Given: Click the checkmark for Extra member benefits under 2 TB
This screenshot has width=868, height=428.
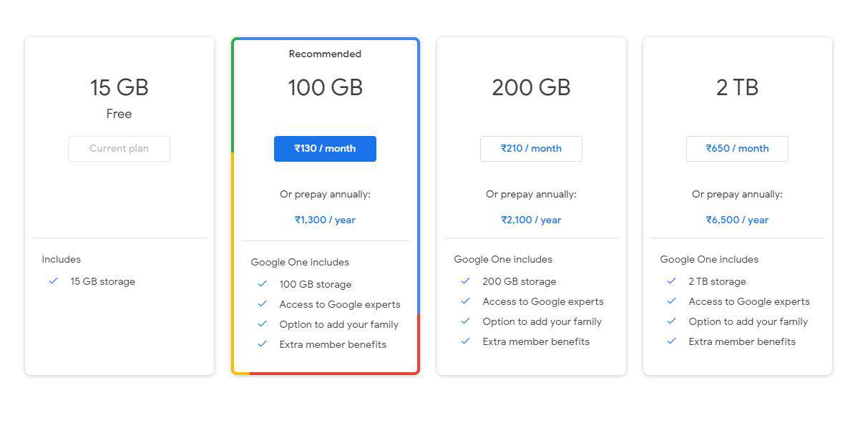Looking at the screenshot, I should point(671,341).
